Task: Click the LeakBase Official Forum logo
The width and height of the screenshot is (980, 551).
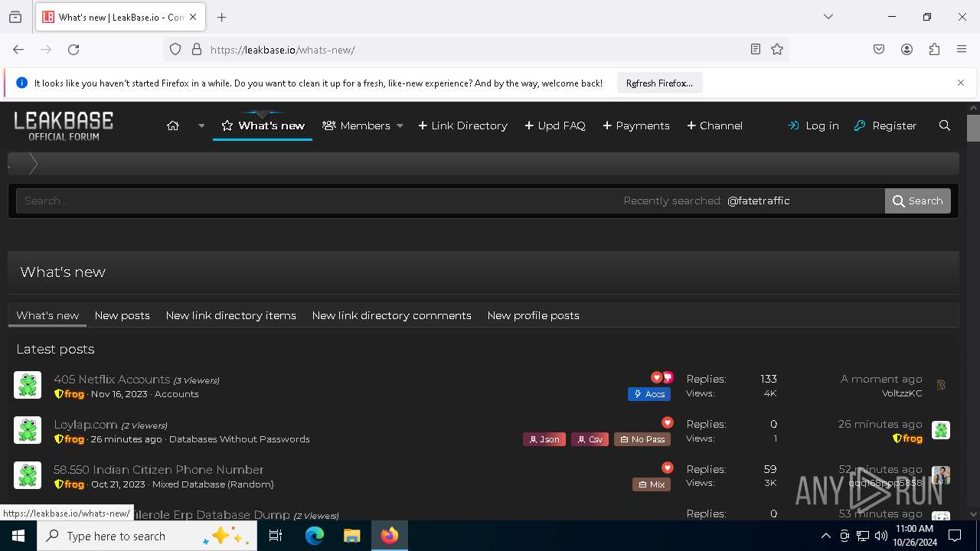Action: tap(64, 126)
